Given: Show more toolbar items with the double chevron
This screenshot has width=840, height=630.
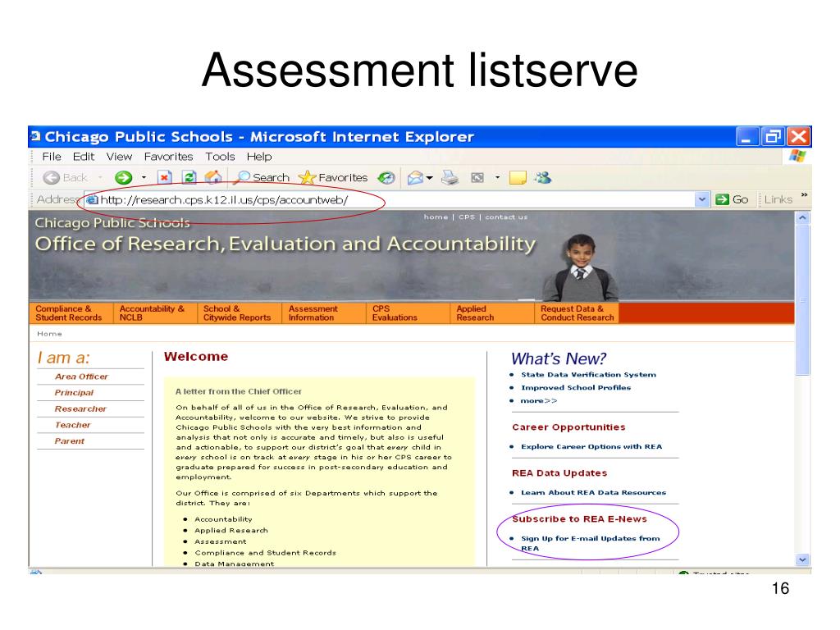Looking at the screenshot, I should click(804, 195).
